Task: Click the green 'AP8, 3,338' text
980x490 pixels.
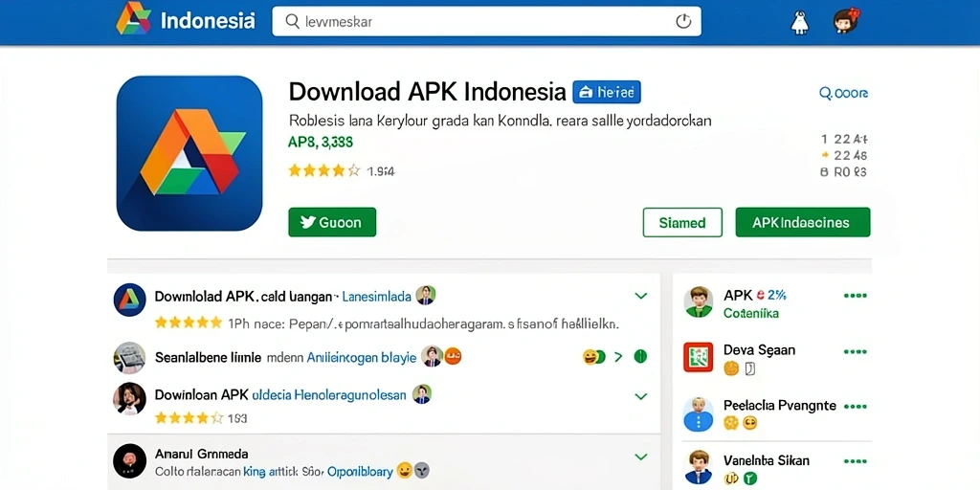Action: coord(320,143)
